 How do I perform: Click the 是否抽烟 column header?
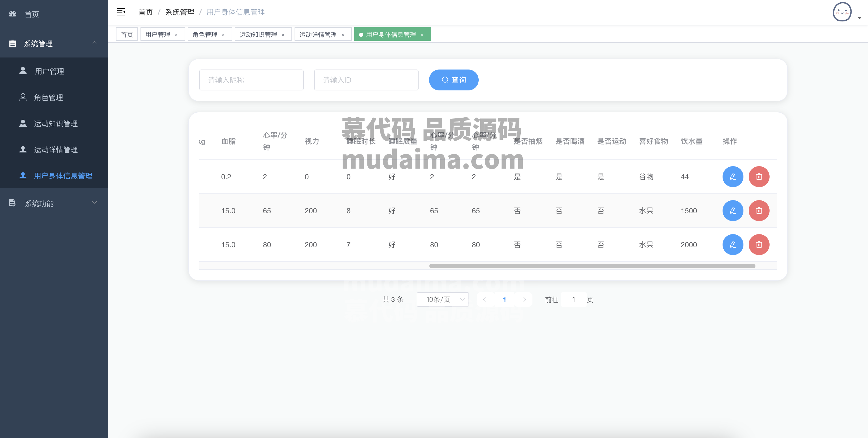tap(528, 141)
